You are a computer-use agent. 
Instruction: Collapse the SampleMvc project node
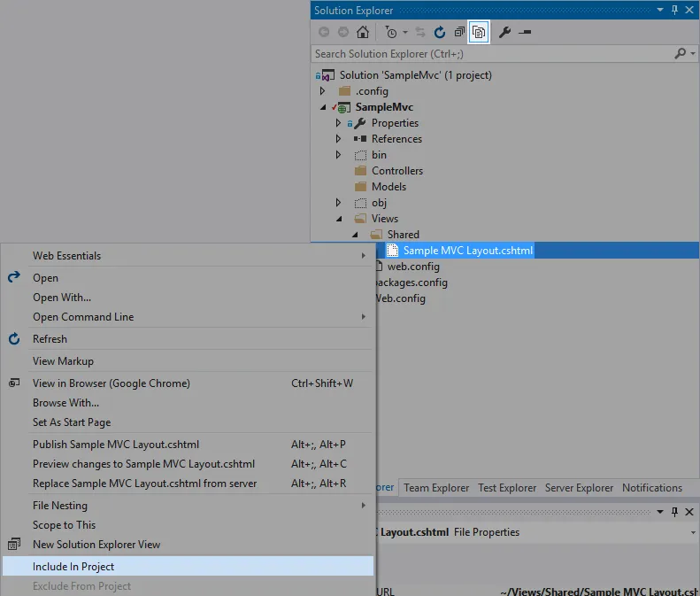pos(323,107)
